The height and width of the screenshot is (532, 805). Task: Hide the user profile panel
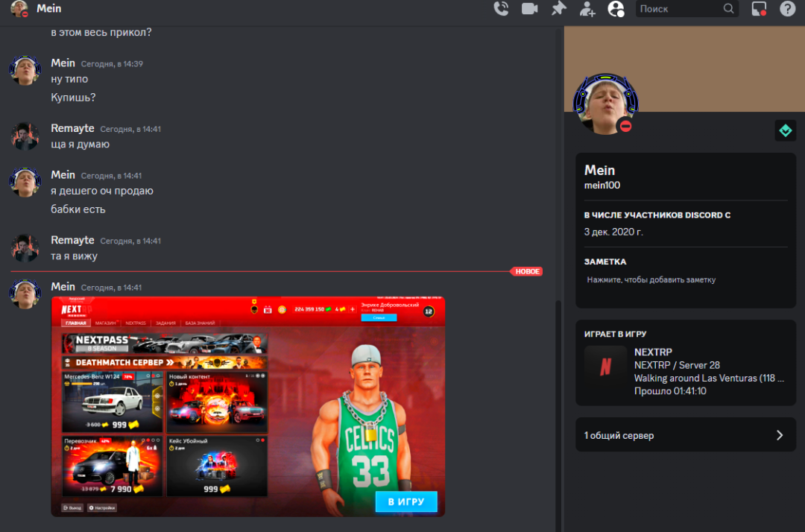(616, 9)
